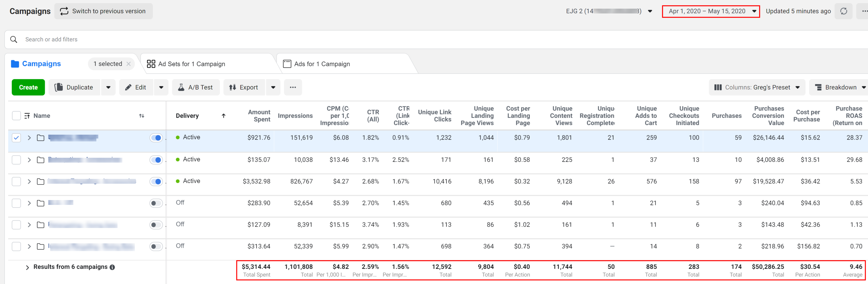Turn off the $921.76 campaign toggle
868x284 pixels.
pos(156,138)
